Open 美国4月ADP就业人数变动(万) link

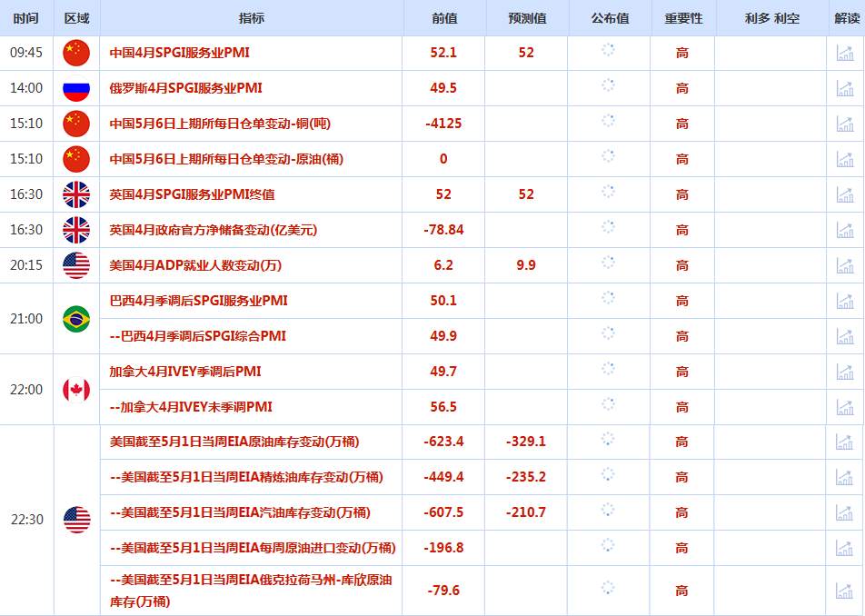[x=195, y=265]
